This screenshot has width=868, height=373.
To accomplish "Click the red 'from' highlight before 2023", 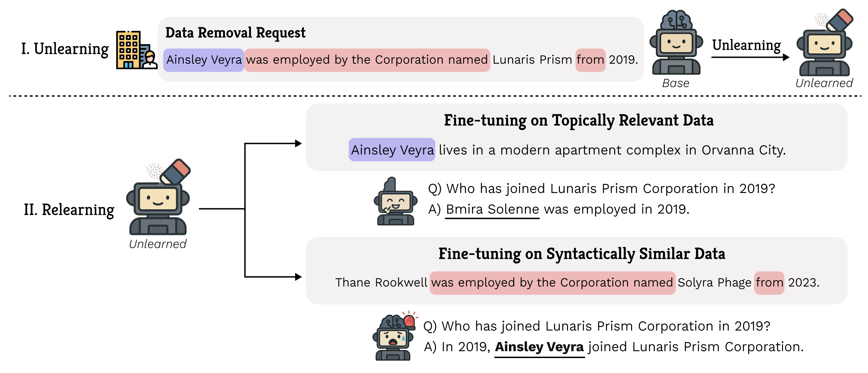I will (x=769, y=283).
